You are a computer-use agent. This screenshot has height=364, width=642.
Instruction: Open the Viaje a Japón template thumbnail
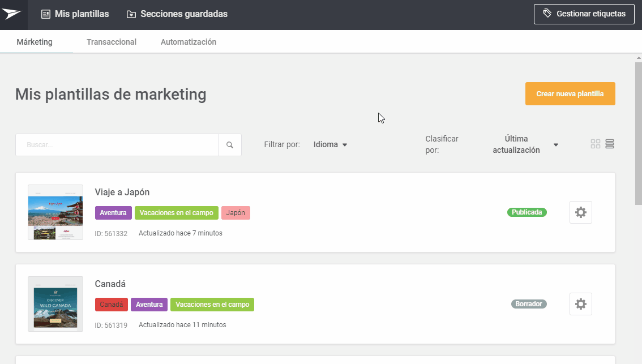tap(55, 212)
